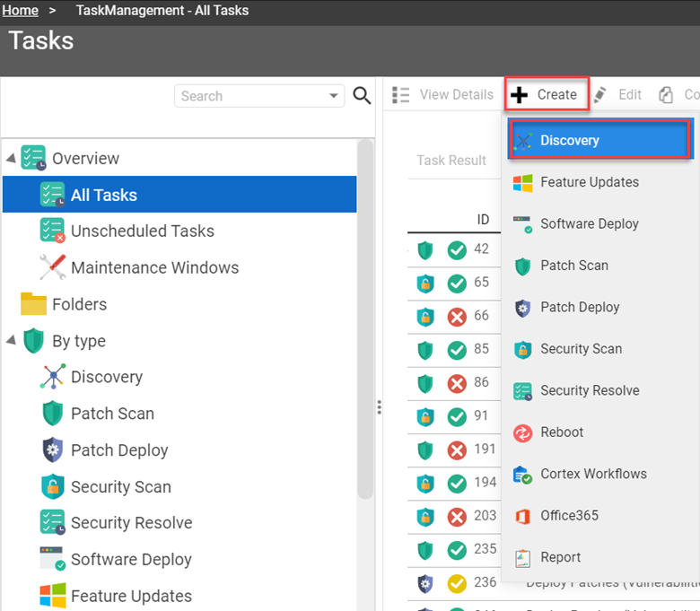Click Security Resolve icon in tree

[53, 523]
